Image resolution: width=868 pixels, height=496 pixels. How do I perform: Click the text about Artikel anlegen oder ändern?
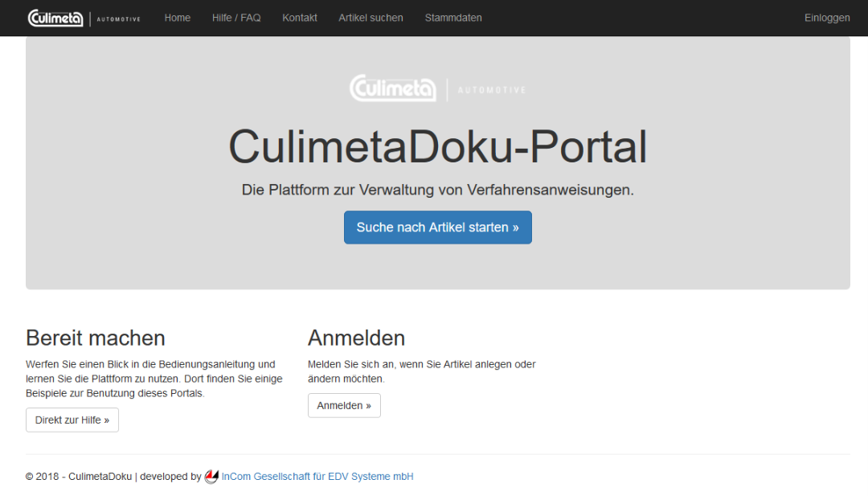pos(421,371)
